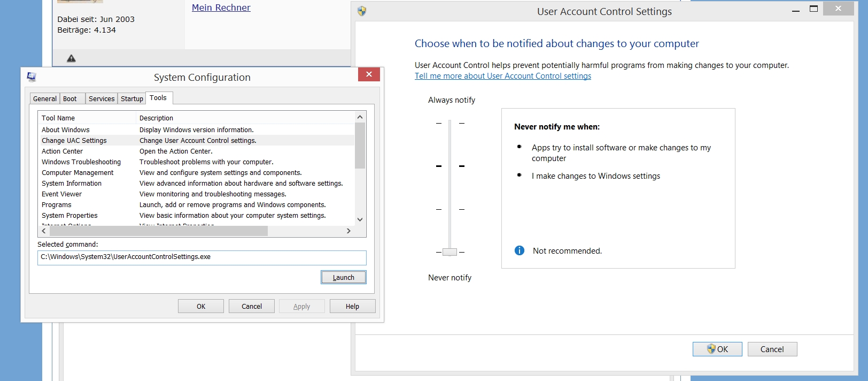Switch to the General tab
The height and width of the screenshot is (381, 868).
click(45, 98)
